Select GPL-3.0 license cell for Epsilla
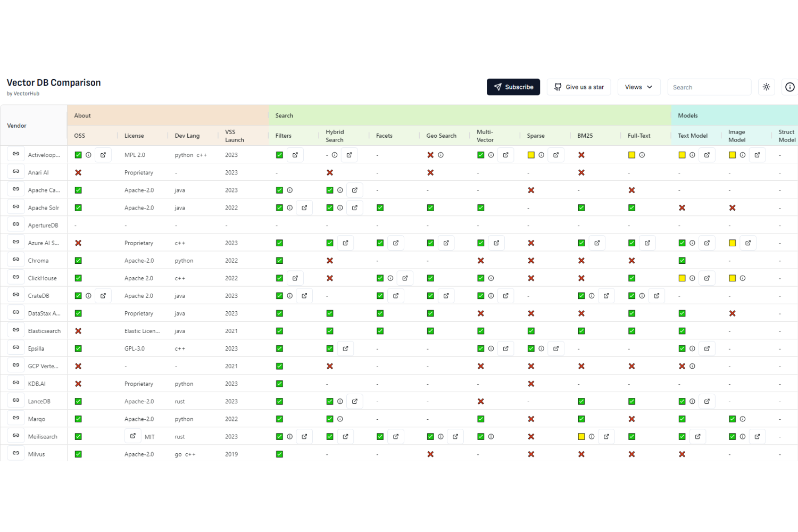Screen dimensions: 798x532 (x=135, y=348)
